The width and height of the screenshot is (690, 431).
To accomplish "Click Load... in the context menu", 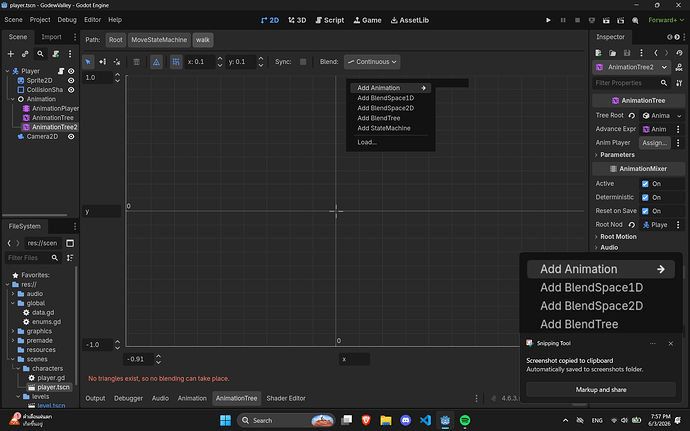I will [x=367, y=143].
